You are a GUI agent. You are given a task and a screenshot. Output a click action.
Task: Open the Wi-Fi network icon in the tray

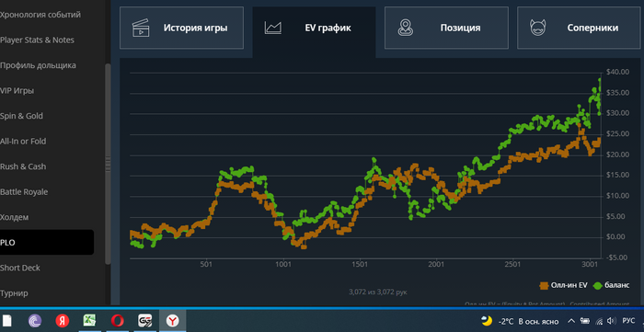599,321
